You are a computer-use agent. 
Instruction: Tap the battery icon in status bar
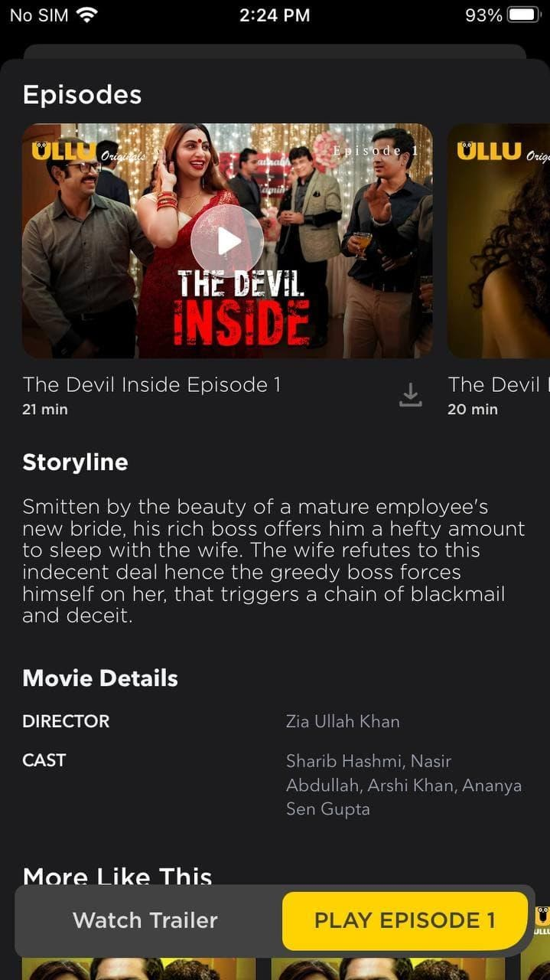524,15
